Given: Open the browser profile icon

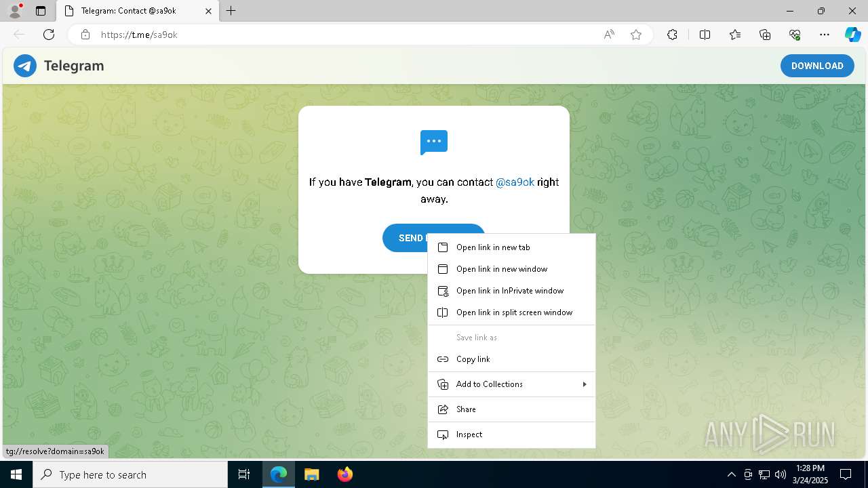Looking at the screenshot, I should point(14,11).
